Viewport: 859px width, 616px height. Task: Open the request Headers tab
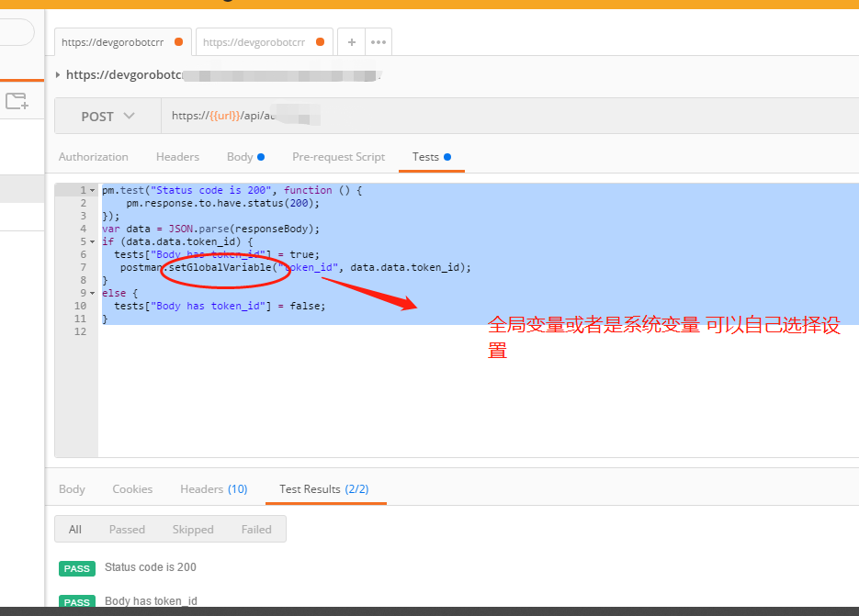tap(177, 157)
